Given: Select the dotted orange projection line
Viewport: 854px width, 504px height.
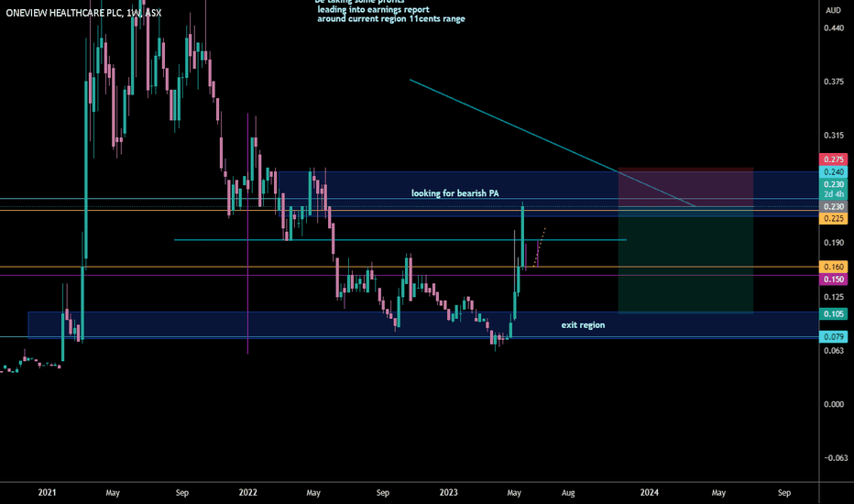Looking at the screenshot, I should point(539,247).
